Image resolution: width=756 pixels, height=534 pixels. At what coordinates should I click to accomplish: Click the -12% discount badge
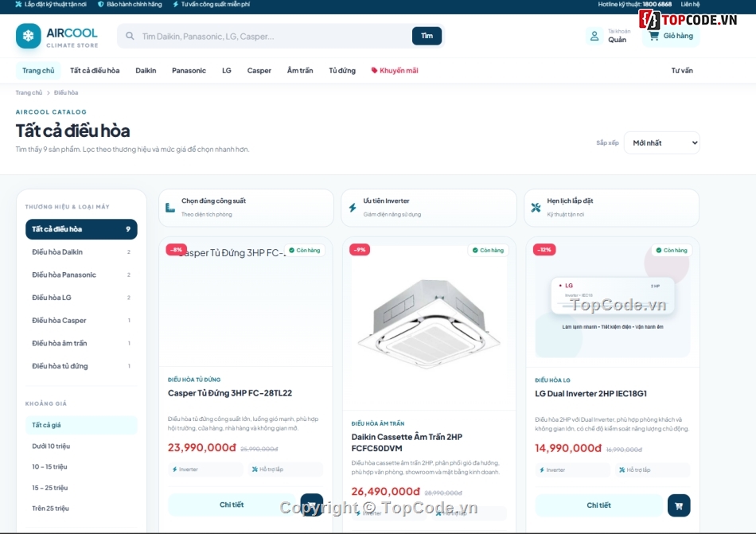(x=544, y=250)
